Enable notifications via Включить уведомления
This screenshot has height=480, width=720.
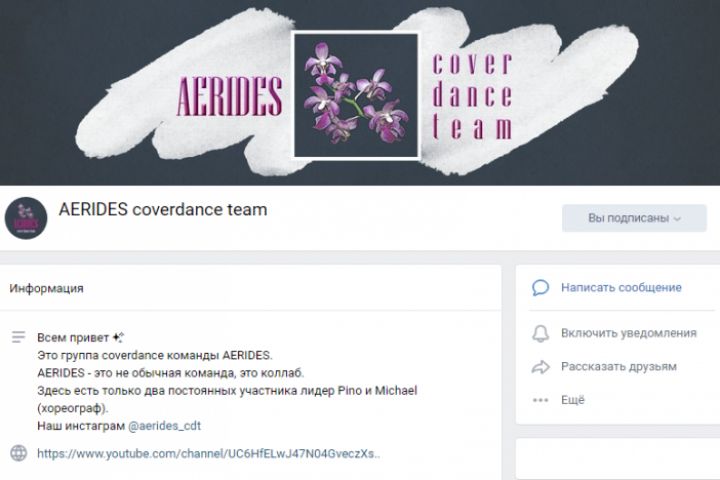click(x=629, y=333)
